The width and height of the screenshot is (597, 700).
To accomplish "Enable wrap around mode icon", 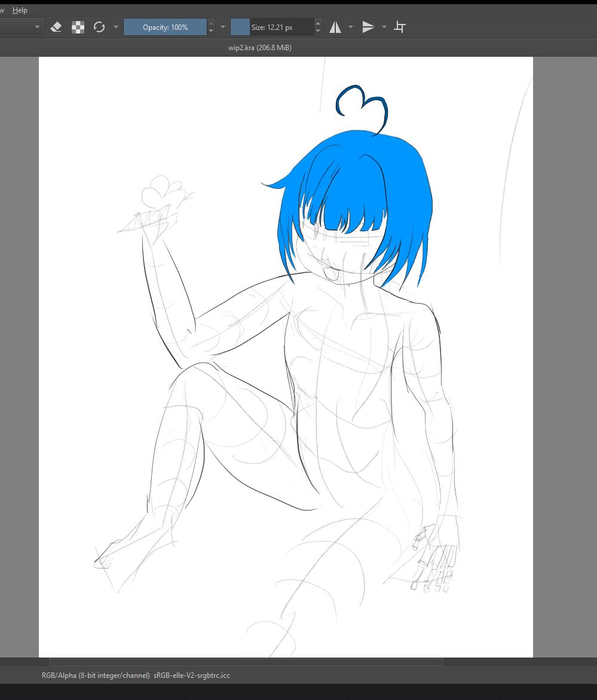I will click(x=400, y=27).
